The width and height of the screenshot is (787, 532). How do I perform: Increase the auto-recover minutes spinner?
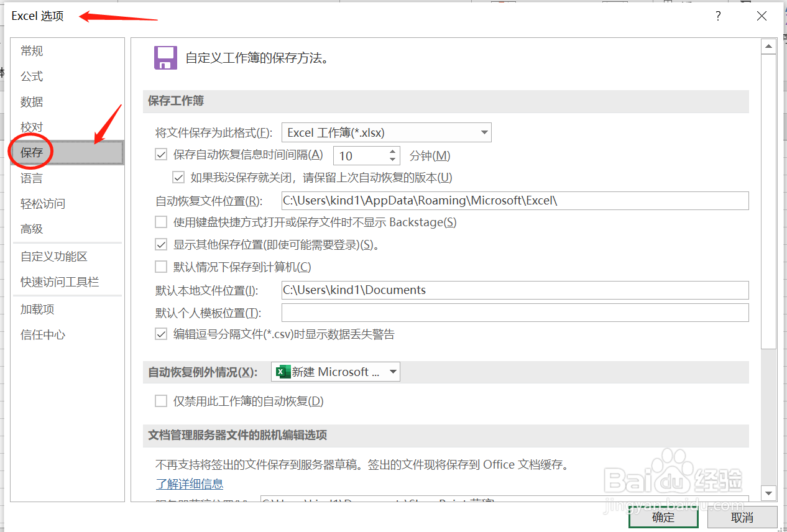click(392, 151)
